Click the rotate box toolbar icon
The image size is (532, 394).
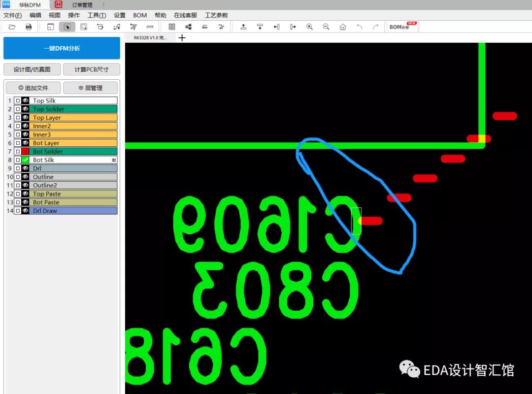[x=100, y=27]
